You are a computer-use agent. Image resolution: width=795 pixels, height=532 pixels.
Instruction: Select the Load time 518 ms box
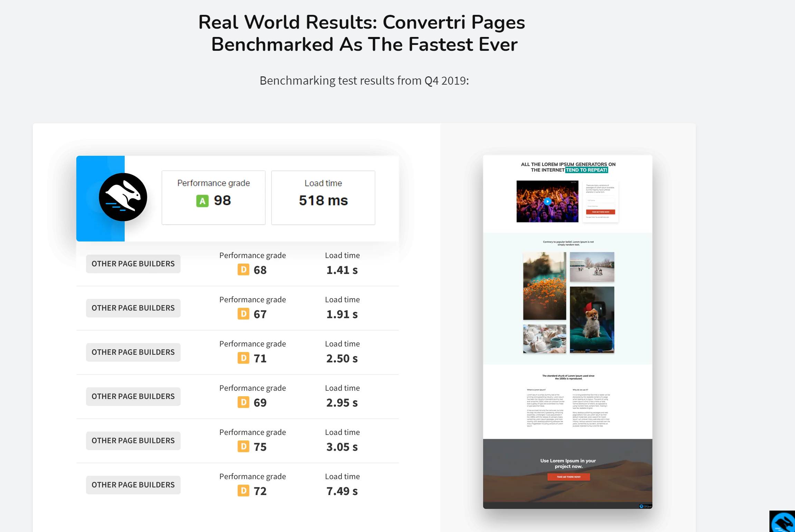click(x=323, y=198)
